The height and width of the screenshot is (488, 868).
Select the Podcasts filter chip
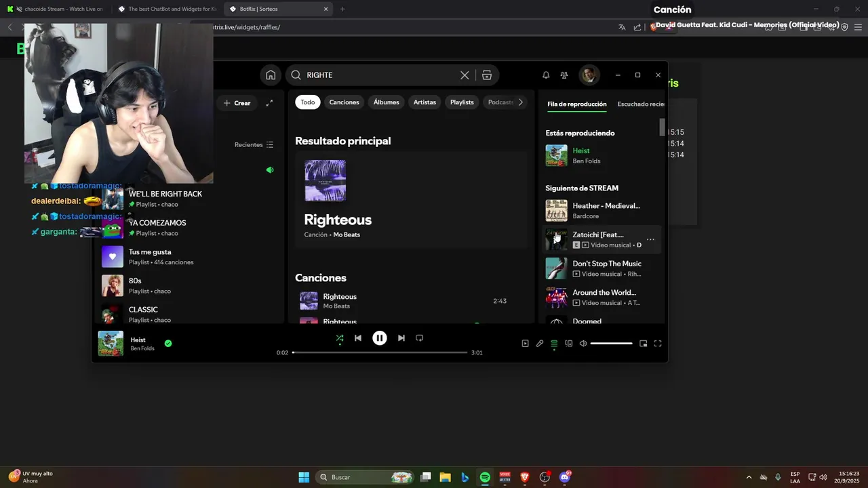[500, 102]
